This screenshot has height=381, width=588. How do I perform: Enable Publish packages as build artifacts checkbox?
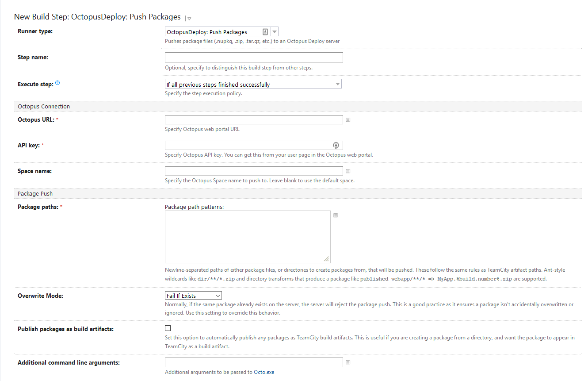coord(168,328)
